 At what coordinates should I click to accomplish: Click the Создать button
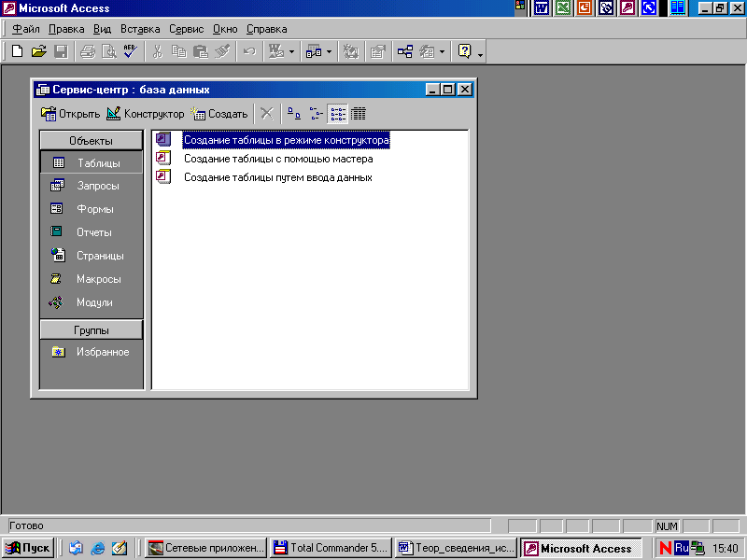point(219,114)
